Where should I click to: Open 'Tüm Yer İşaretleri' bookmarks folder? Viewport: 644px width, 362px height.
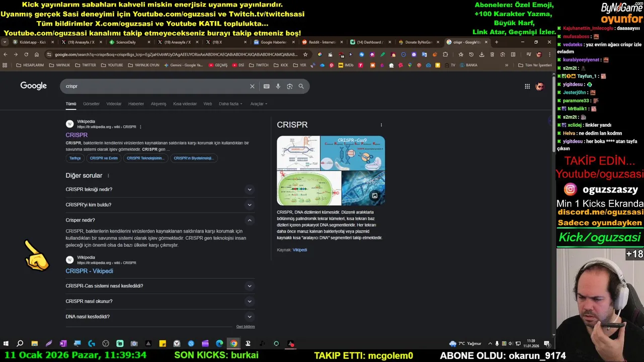pyautogui.click(x=534, y=65)
